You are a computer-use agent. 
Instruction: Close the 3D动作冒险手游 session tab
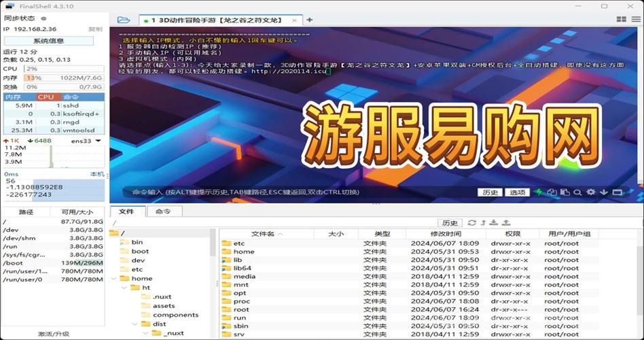[x=294, y=20]
